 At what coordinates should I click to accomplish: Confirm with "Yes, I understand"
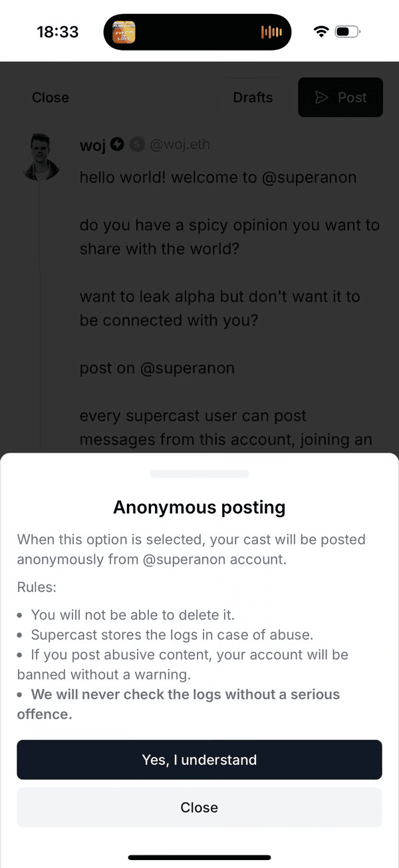point(199,759)
